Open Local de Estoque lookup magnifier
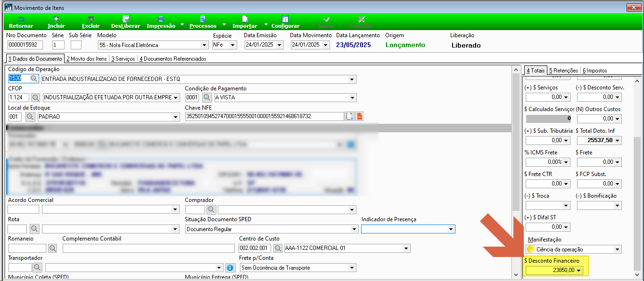 [30, 116]
